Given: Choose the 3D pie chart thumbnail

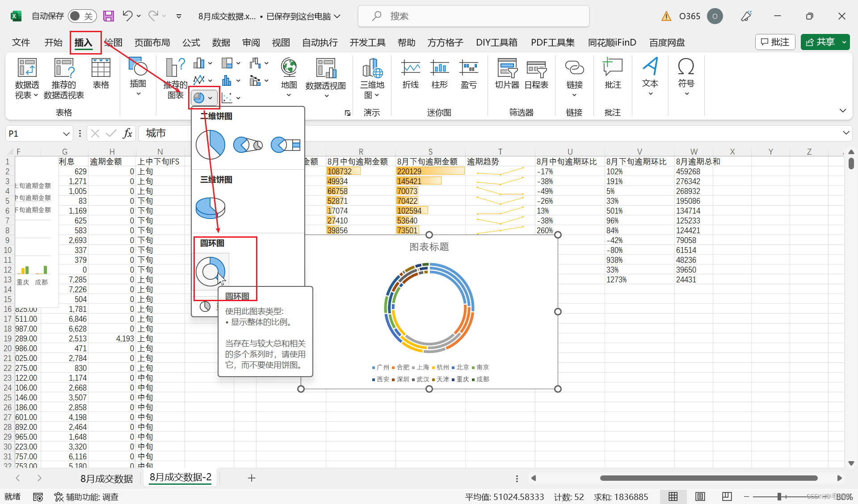Looking at the screenshot, I should click(210, 208).
